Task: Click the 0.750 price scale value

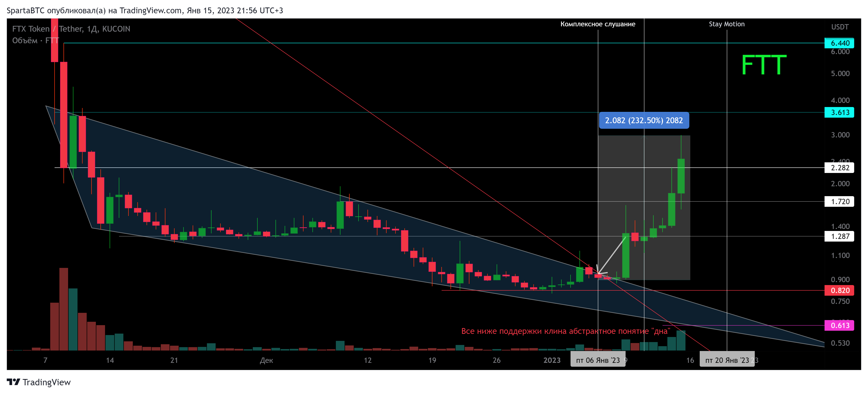Action: [840, 301]
